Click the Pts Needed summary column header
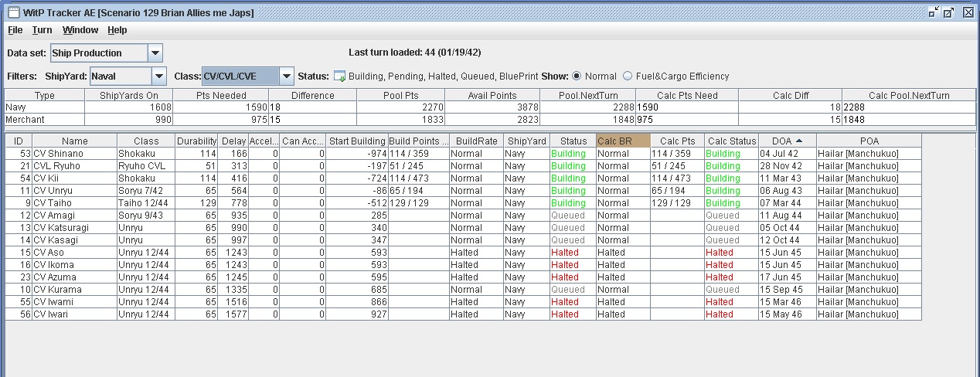This screenshot has height=377, width=980. (221, 95)
